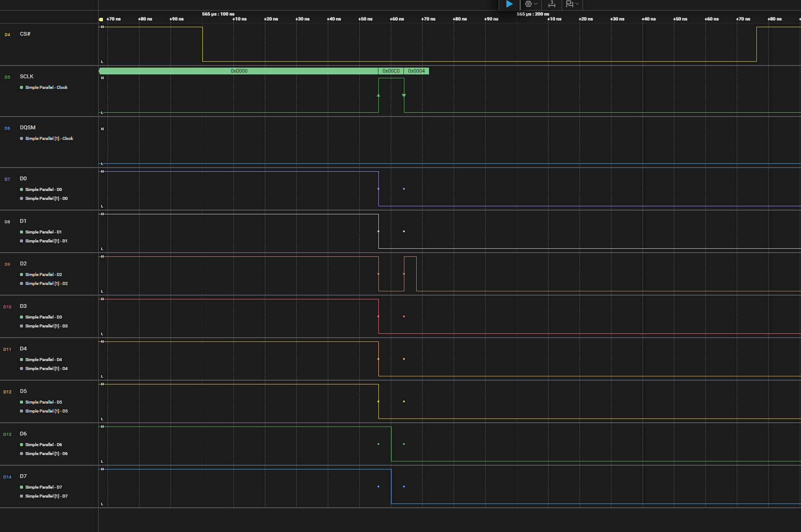This screenshot has width=801, height=532.
Task: Select the CS# channel name
Action: click(x=25, y=34)
